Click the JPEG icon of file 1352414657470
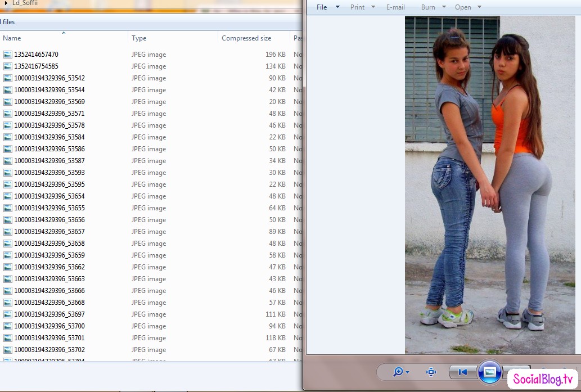Image resolution: width=581 pixels, height=392 pixels. [x=8, y=55]
